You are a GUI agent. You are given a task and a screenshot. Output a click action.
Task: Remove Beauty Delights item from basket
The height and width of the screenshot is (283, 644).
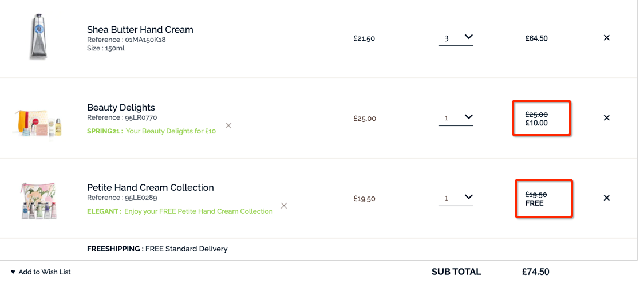606,118
